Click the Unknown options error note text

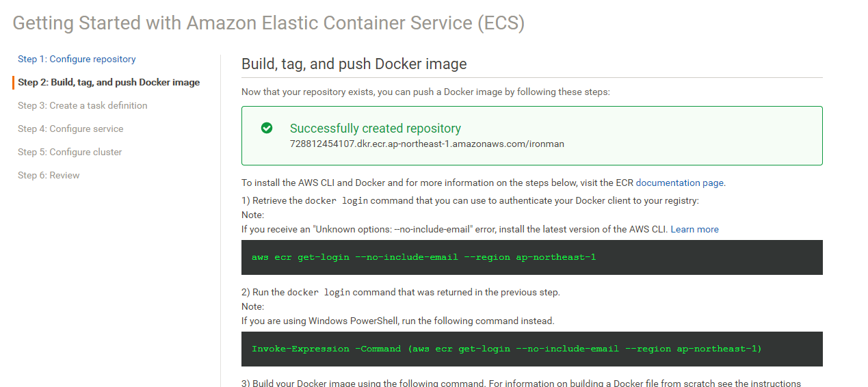454,230
